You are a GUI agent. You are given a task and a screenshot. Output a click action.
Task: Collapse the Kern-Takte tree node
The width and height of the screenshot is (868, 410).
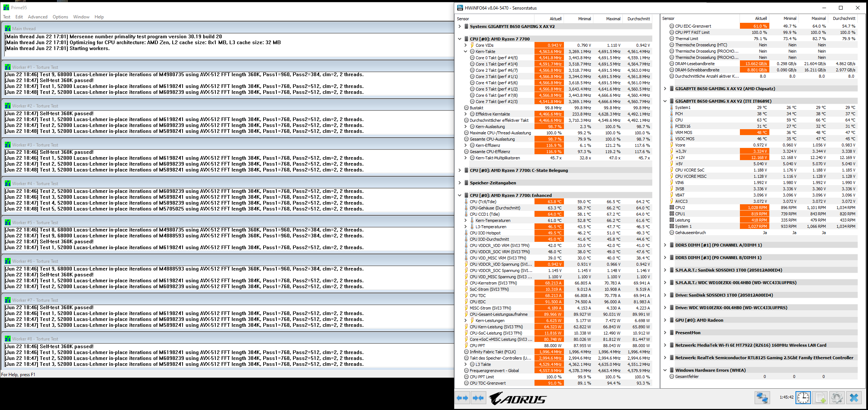465,52
